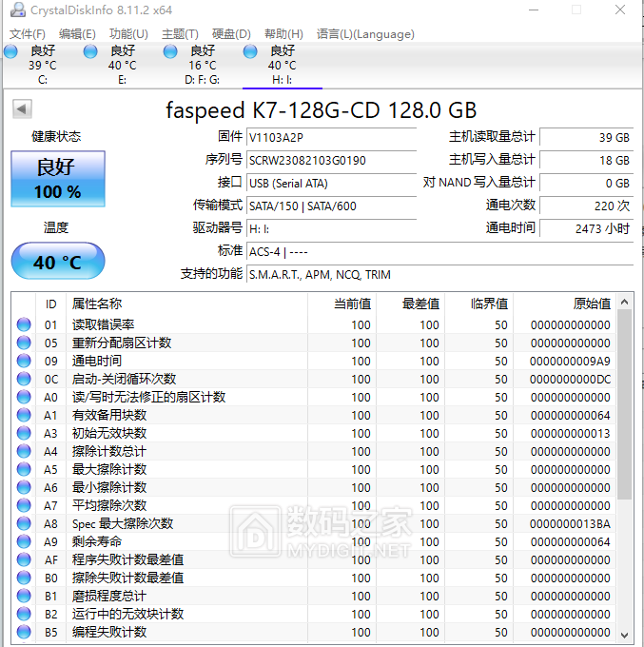The height and width of the screenshot is (647, 644).
Task: Click power-on count value 220 次
Action: [586, 206]
